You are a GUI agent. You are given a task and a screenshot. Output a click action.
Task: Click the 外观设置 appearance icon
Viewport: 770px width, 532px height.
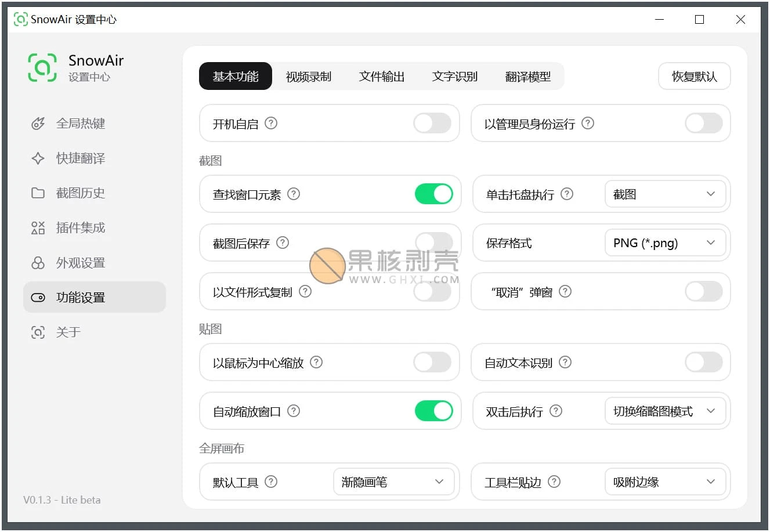pyautogui.click(x=38, y=263)
